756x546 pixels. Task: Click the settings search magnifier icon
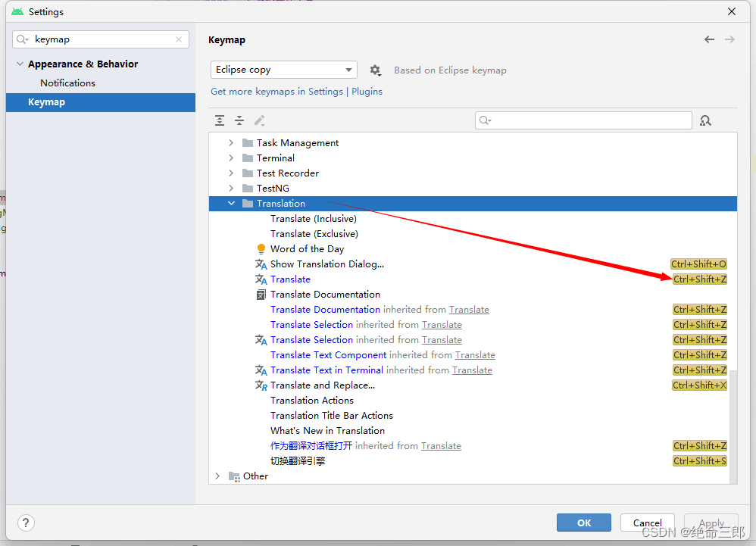coord(22,39)
